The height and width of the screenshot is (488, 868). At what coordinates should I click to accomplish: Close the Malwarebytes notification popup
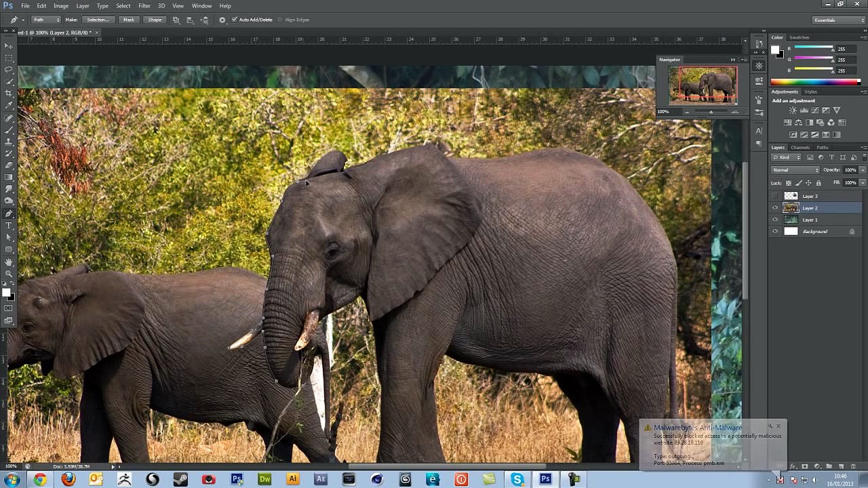point(778,426)
